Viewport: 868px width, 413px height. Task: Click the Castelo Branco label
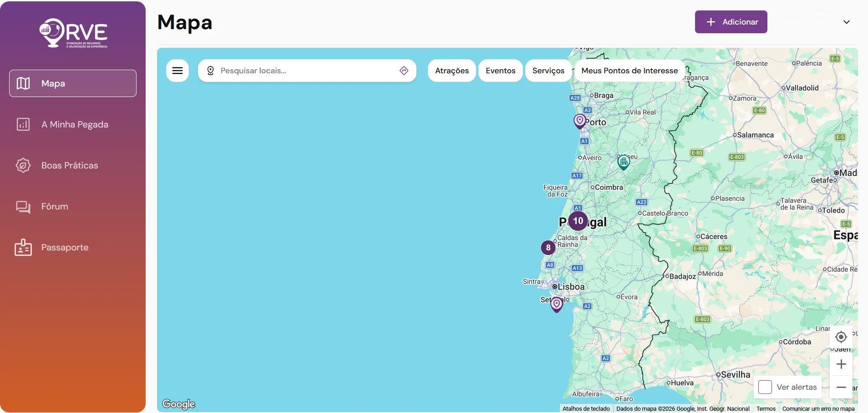pyautogui.click(x=665, y=213)
